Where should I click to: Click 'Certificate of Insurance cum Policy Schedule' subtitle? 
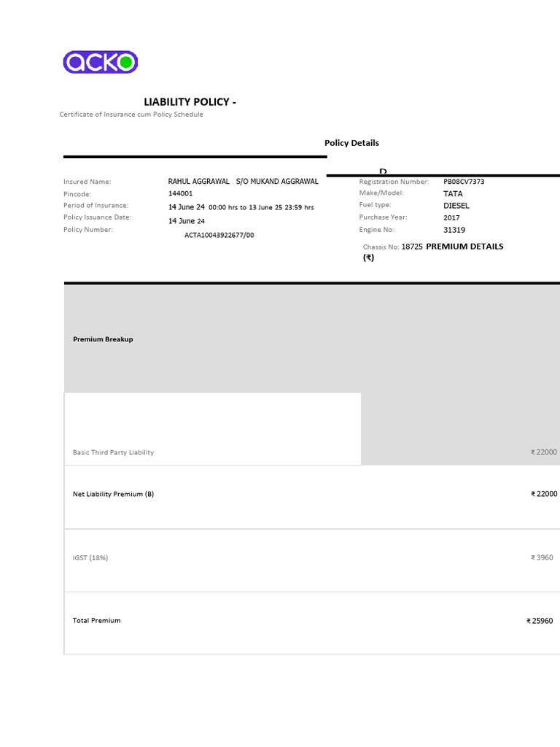[x=131, y=115]
